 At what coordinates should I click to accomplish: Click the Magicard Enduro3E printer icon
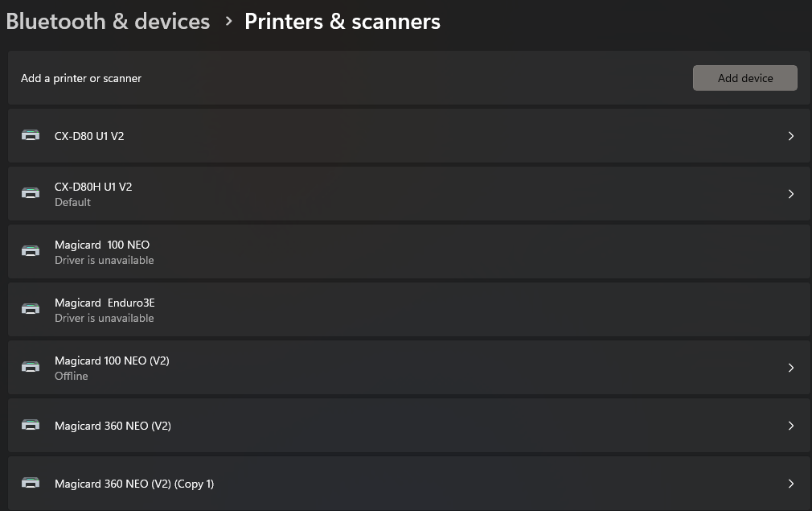[x=31, y=310]
